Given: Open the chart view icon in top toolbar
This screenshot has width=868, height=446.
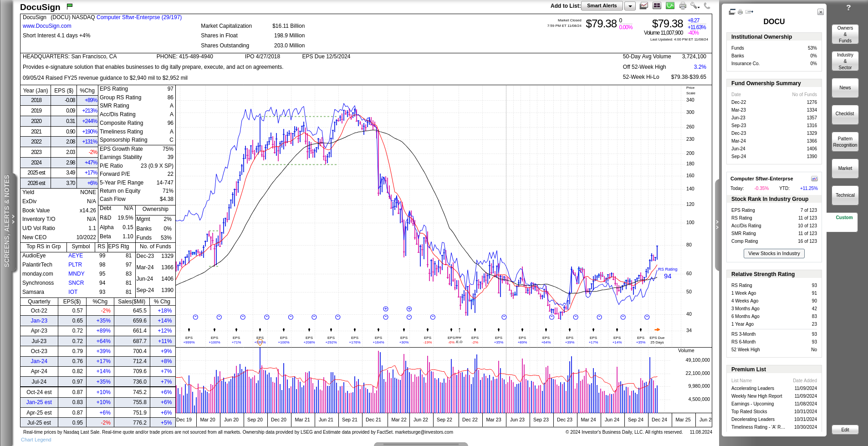Looking at the screenshot, I should point(644,6).
